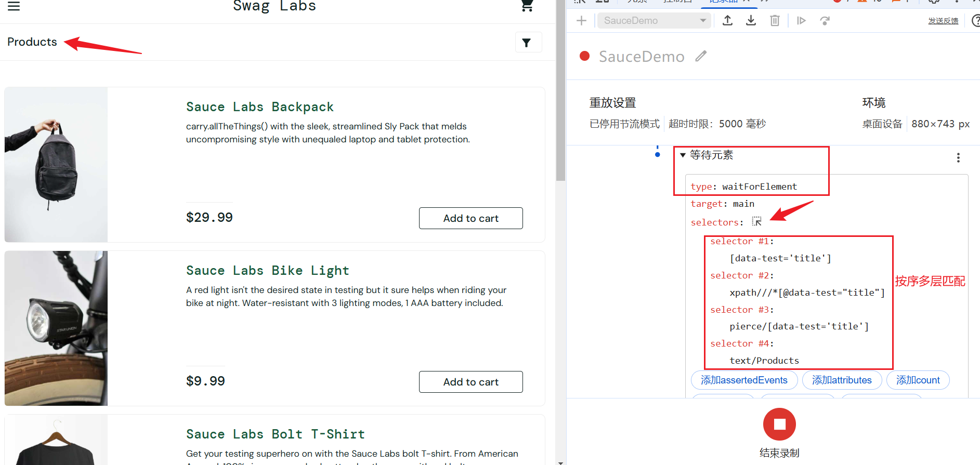The image size is (980, 465).
Task: Click the 超时时限 5000 毫秒 setting
Action: click(717, 124)
